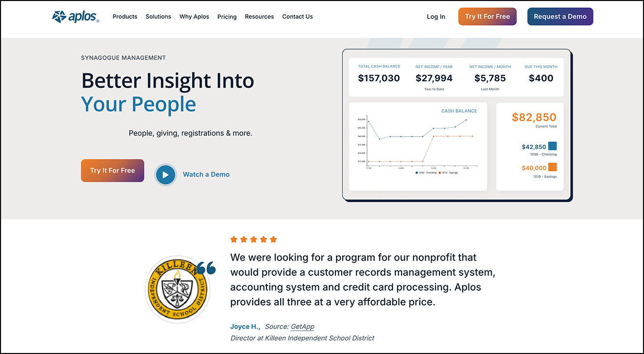This screenshot has width=644, height=354.
Task: Open the GetApp source link
Action: (x=302, y=326)
